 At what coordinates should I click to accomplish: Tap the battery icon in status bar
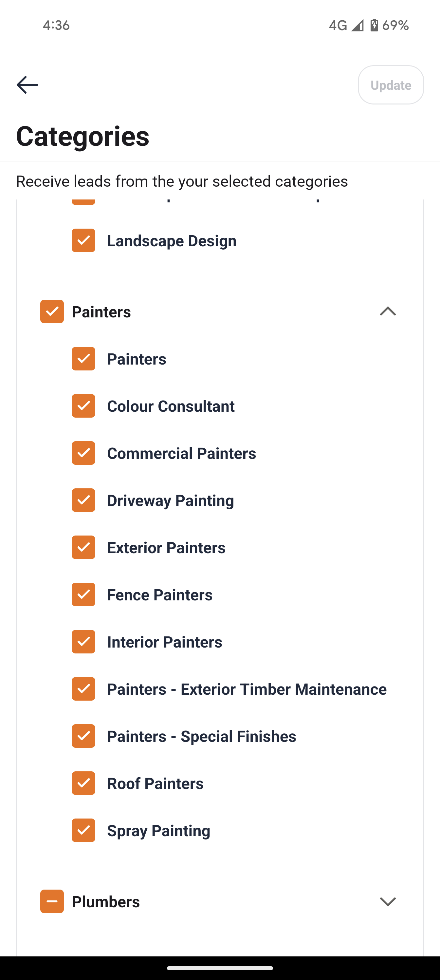click(374, 25)
